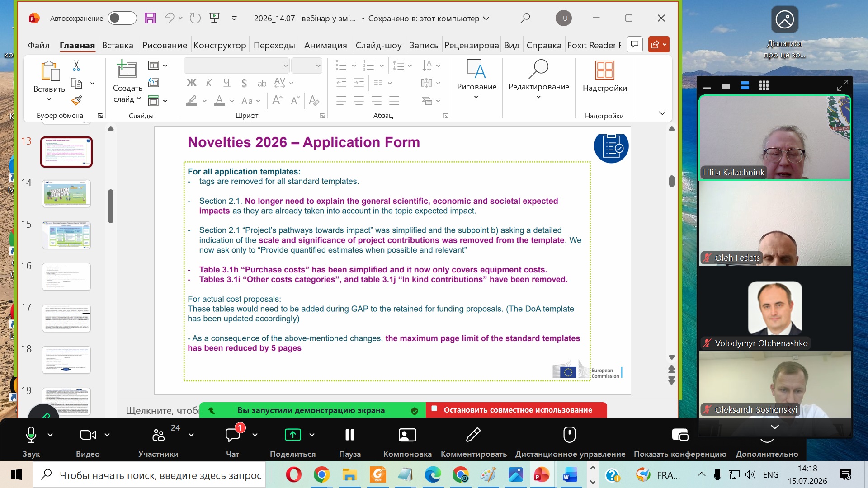Click Остановить совместное использование button
Screen dimensions: 868x488
[x=517, y=410]
